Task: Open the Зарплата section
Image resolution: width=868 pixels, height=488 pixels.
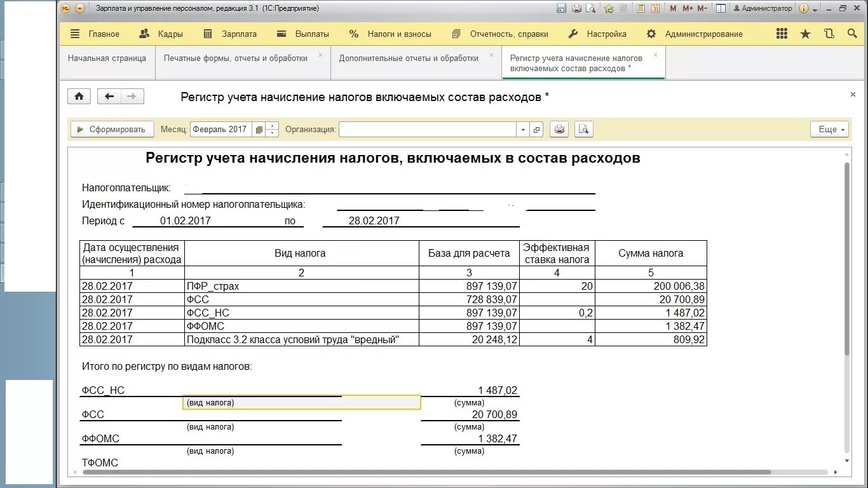Action: 229,34
